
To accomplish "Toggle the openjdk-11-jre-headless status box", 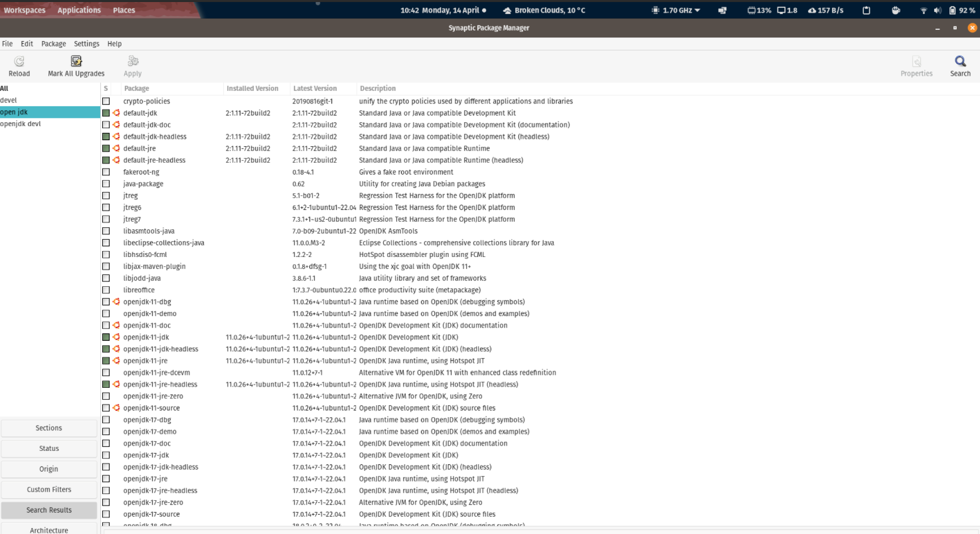I will click(106, 385).
